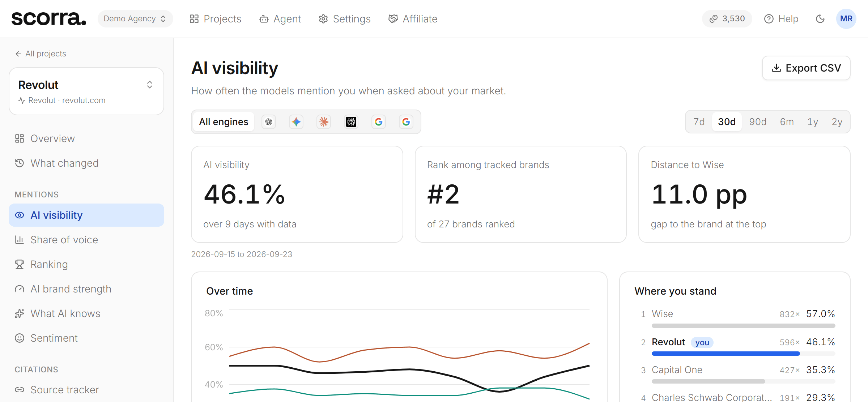Click the 40% axis label on chart
The width and height of the screenshot is (868, 402).
(x=214, y=384)
